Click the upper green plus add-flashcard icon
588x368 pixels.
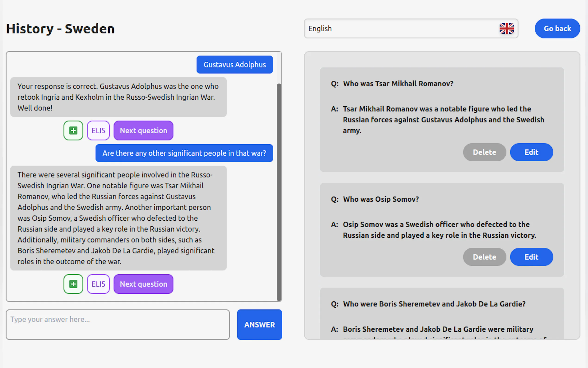click(73, 130)
